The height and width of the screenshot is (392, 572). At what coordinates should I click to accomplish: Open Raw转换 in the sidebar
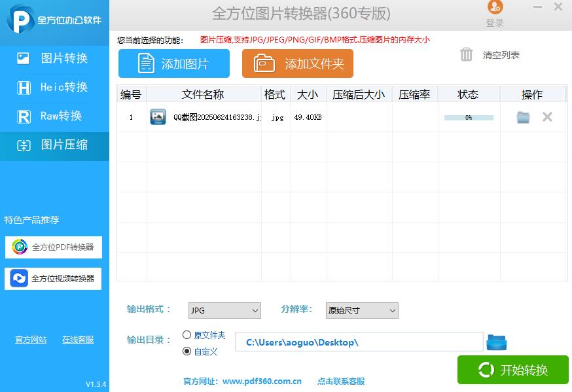[x=55, y=116]
